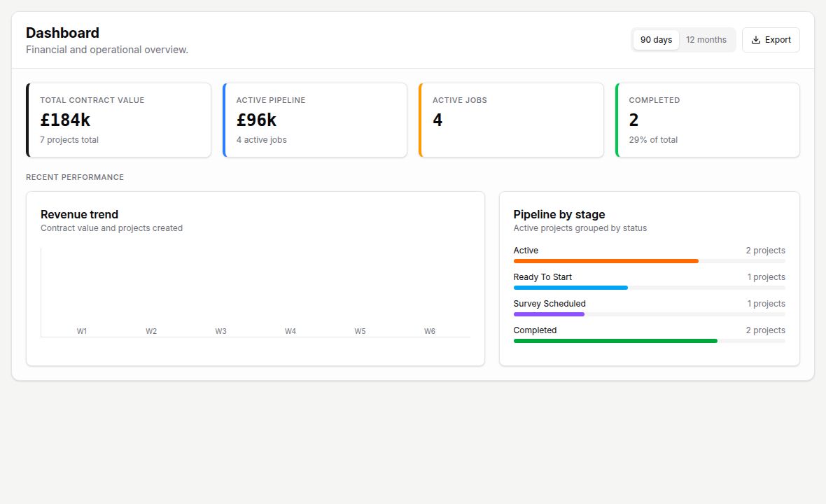
Task: Select the W6 axis label
Action: point(430,331)
